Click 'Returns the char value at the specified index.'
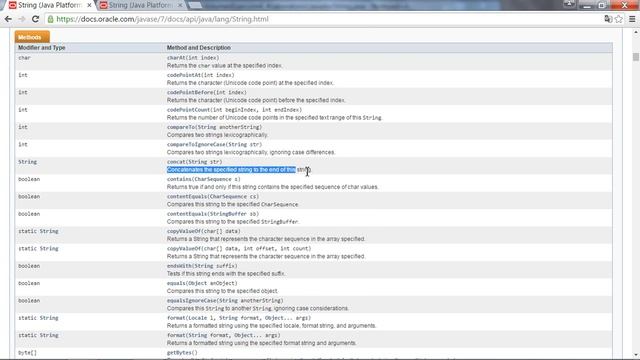Screen dimensions: 640x360 tap(224, 66)
